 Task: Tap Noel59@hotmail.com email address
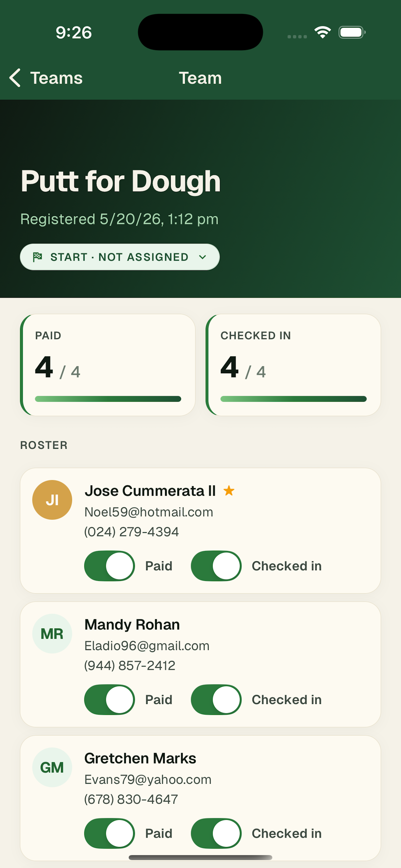149,512
